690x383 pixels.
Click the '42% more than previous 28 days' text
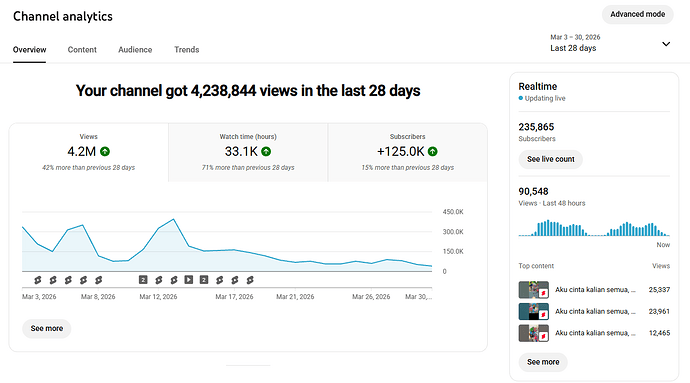coord(88,168)
